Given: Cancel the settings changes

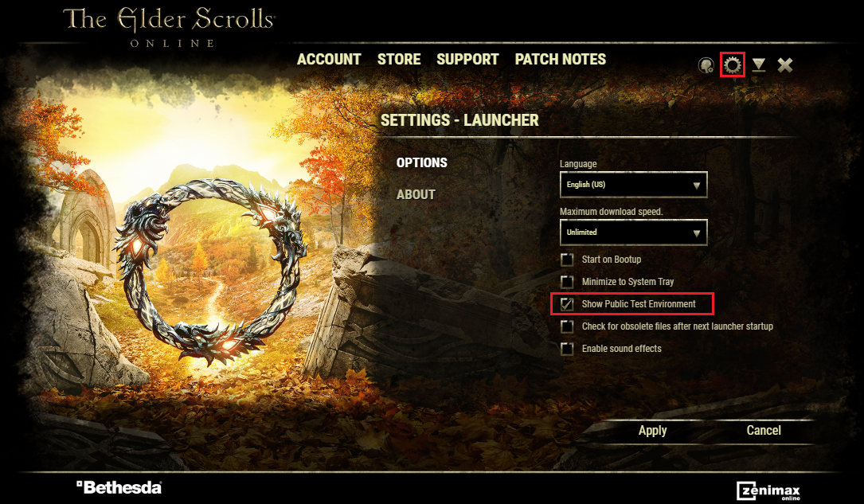Looking at the screenshot, I should tap(764, 430).
